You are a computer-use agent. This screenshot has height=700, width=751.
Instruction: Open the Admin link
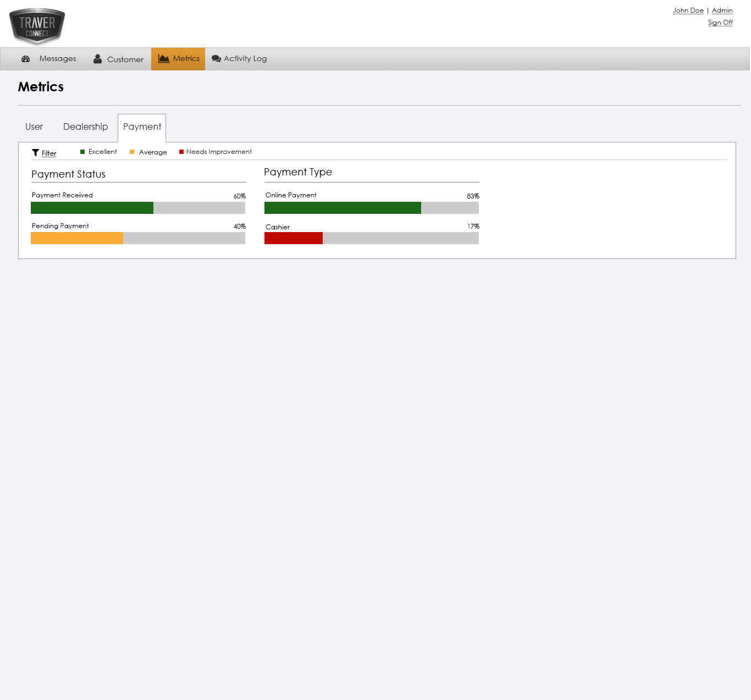click(x=722, y=10)
